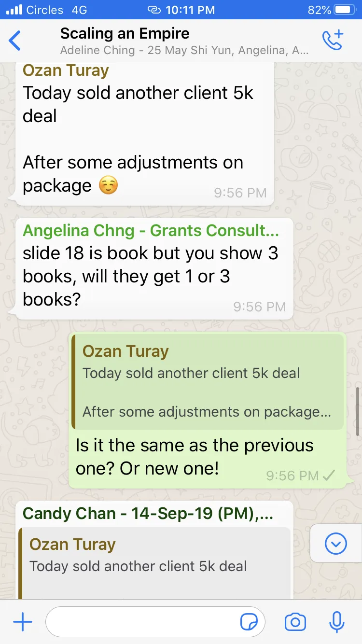Record a voice message with the microphone icon
The image size is (362, 644).
336,622
